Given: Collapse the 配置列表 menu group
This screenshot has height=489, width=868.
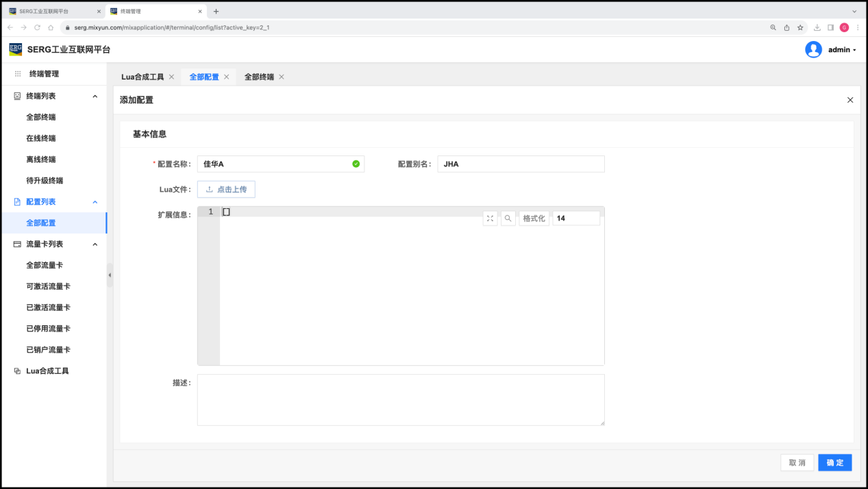Looking at the screenshot, I should (x=95, y=202).
